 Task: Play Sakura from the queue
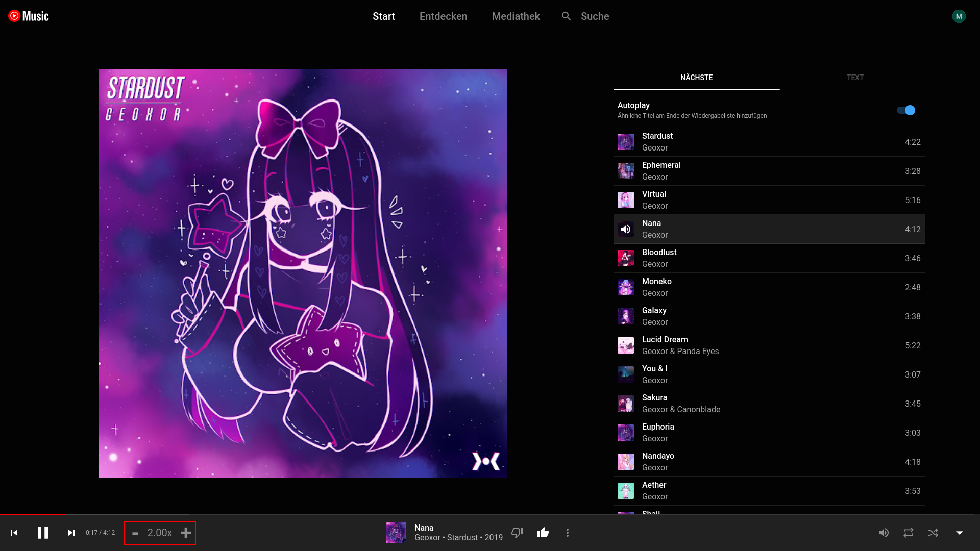click(x=769, y=404)
